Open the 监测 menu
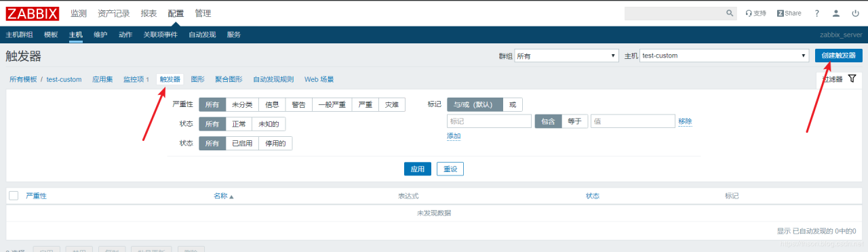The height and width of the screenshot is (252, 868). (79, 13)
